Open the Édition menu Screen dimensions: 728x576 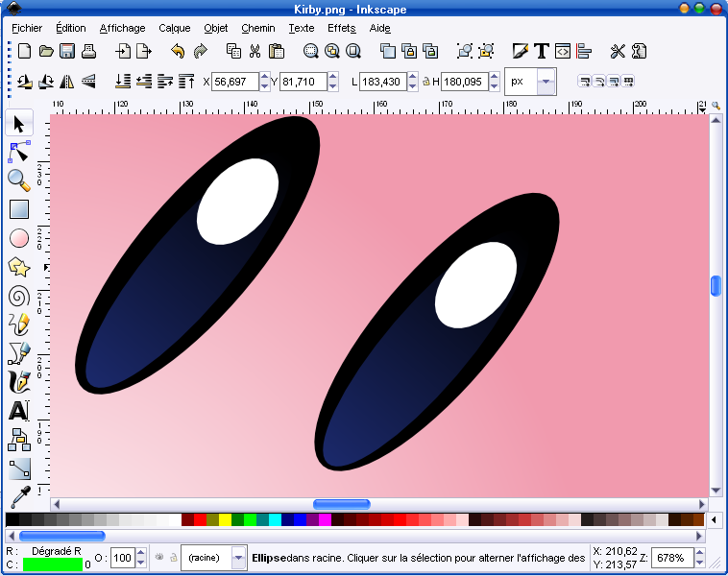tap(70, 28)
